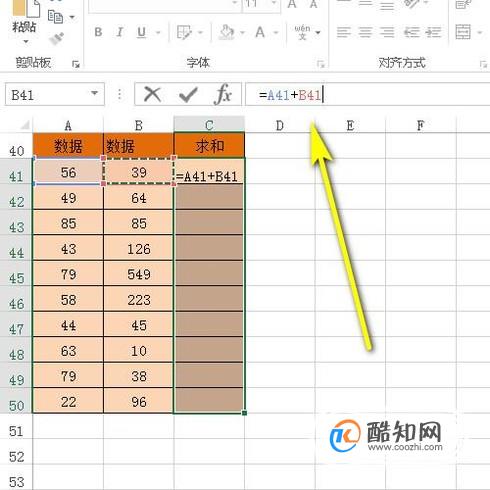Toggle Bold formatting button
Screen dimensions: 490x490
click(x=98, y=32)
